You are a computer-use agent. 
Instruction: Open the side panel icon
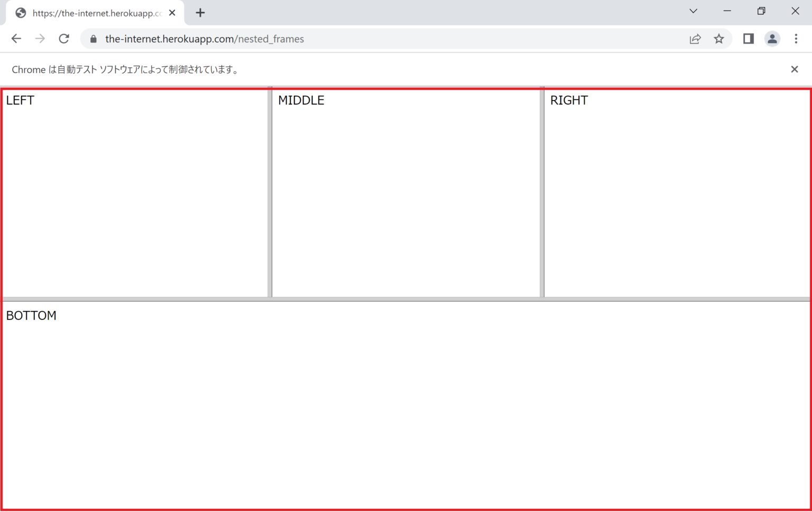748,39
